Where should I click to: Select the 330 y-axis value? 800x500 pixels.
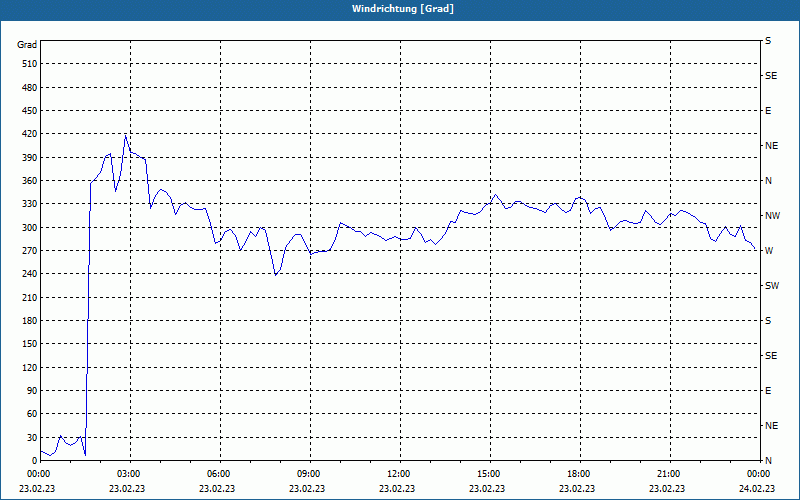[x=30, y=204]
